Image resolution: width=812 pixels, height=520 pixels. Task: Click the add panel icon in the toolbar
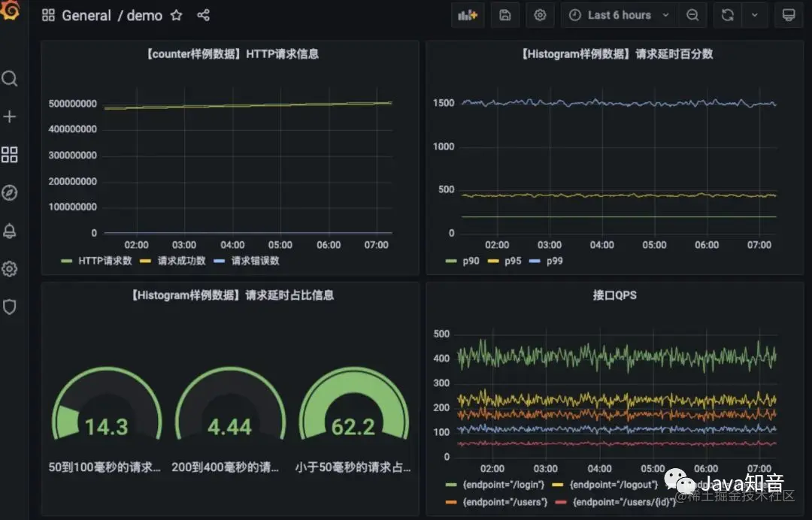pyautogui.click(x=468, y=15)
